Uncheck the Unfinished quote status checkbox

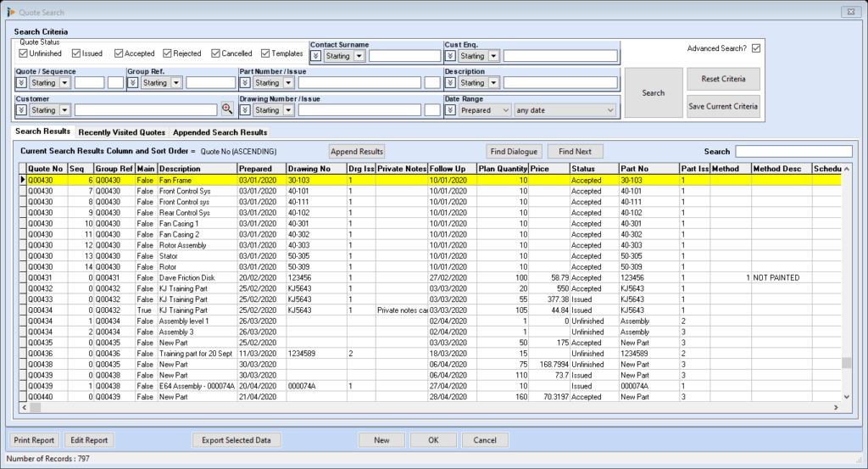(23, 53)
